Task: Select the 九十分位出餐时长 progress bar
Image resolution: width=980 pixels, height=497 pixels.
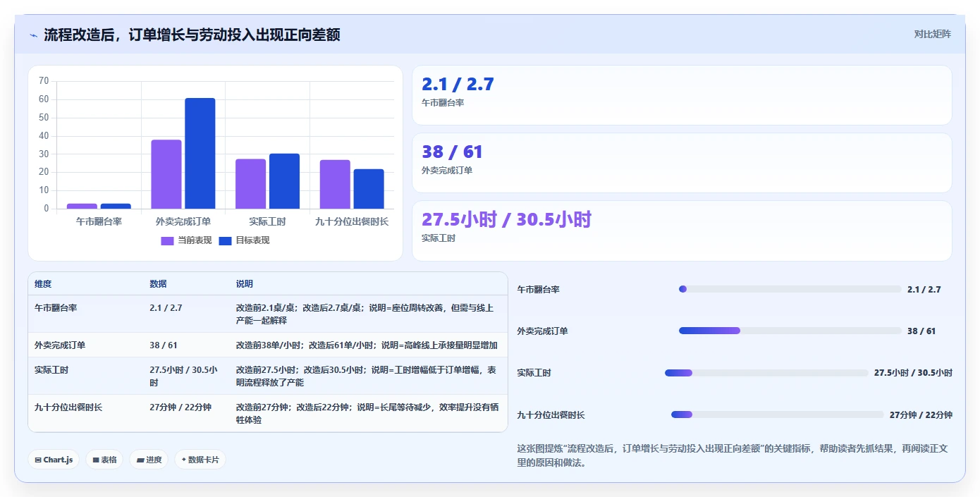Action: [x=777, y=415]
